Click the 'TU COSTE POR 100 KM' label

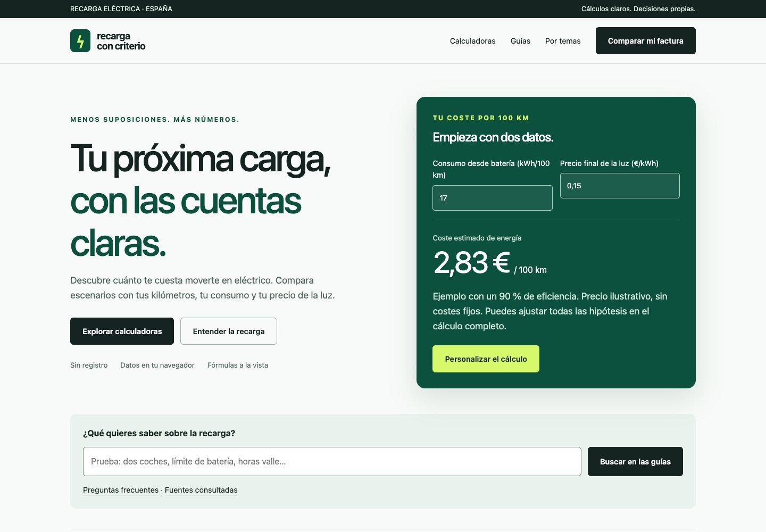481,118
